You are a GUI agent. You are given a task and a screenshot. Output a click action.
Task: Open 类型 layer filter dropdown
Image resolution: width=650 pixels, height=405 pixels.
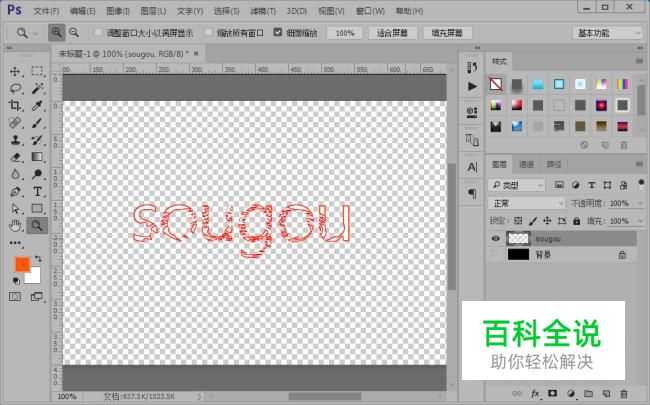click(517, 185)
